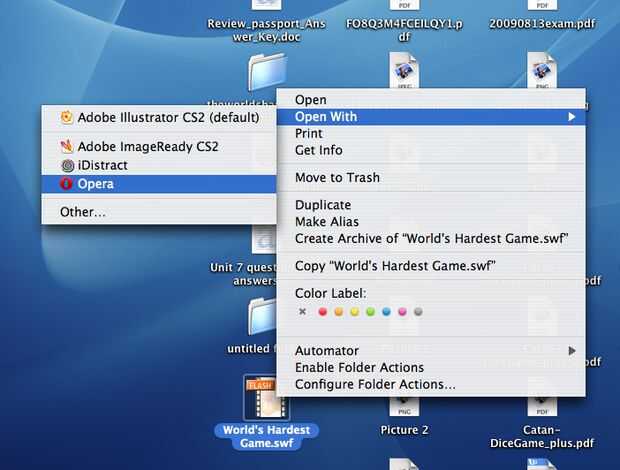The width and height of the screenshot is (620, 470).
Task: Apply the orange color label
Action: point(338,312)
